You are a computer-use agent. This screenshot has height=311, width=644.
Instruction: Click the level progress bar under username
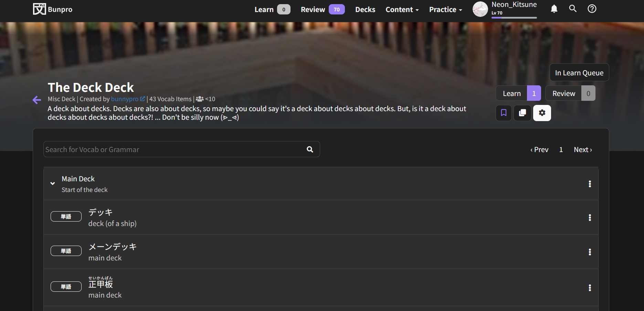514,18
